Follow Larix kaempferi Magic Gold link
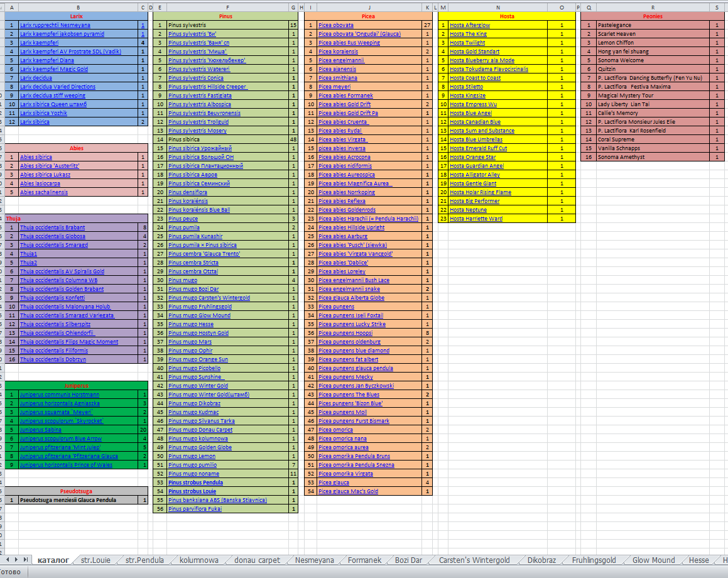Viewport: 728px width, 578px height. coord(54,69)
